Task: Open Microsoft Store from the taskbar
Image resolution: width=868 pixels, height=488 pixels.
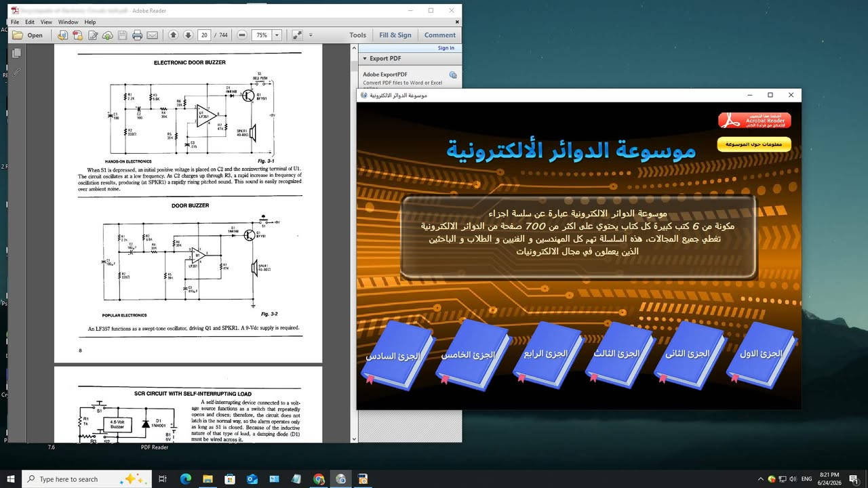Action: (230, 479)
